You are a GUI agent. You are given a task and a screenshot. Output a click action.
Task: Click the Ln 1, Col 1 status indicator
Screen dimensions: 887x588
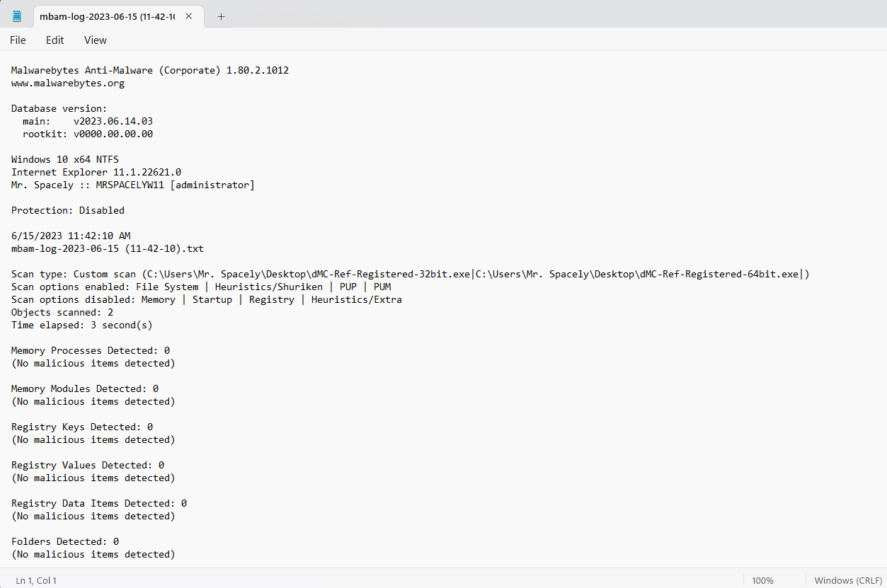36,580
